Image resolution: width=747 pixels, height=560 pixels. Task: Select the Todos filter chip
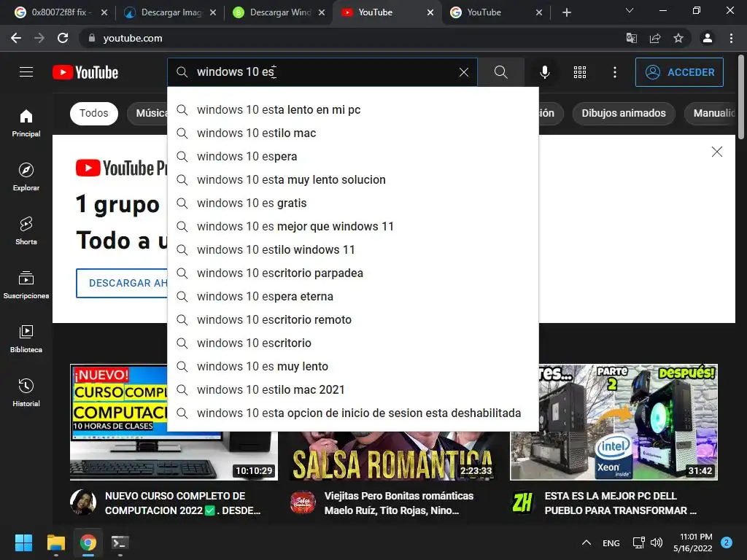[x=94, y=113]
